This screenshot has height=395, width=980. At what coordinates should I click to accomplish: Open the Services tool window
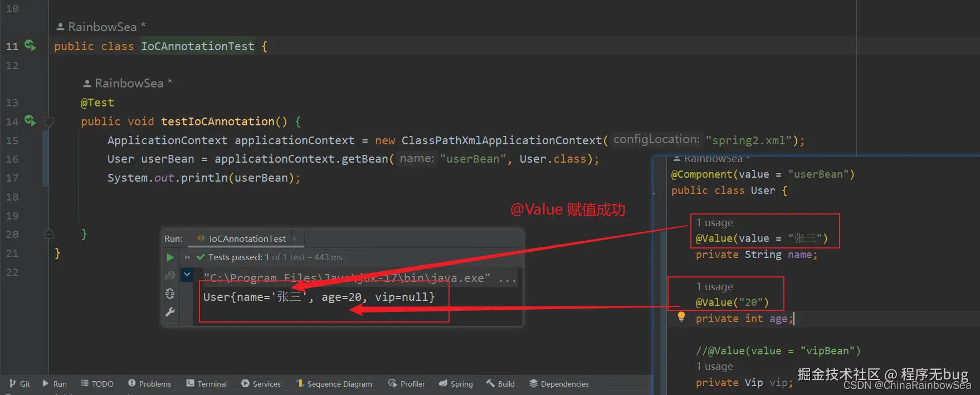(261, 384)
